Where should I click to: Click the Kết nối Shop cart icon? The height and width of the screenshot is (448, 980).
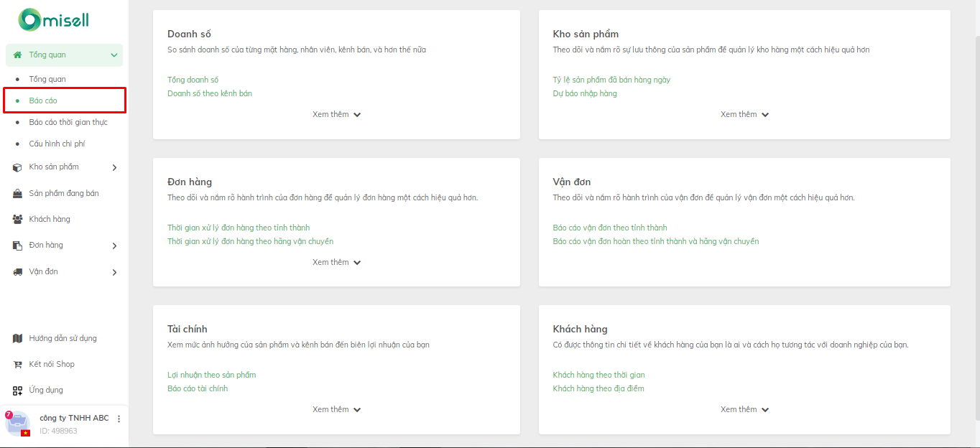point(17,364)
